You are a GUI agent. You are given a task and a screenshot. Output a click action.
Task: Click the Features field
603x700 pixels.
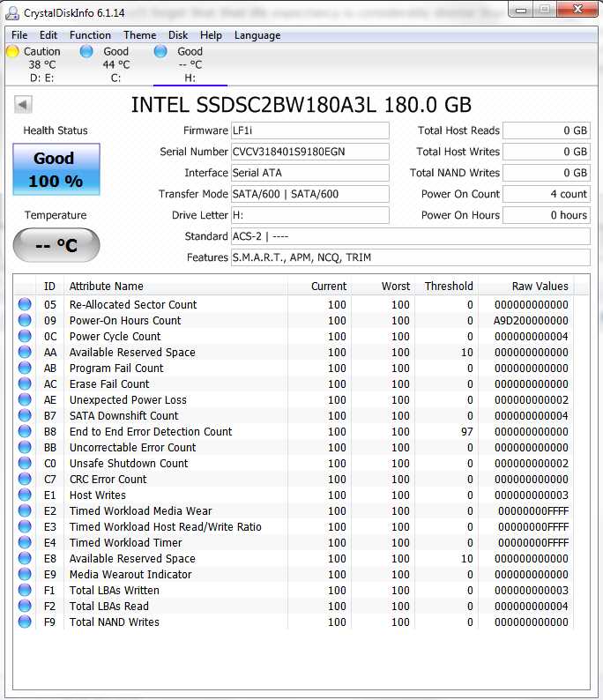tap(411, 257)
